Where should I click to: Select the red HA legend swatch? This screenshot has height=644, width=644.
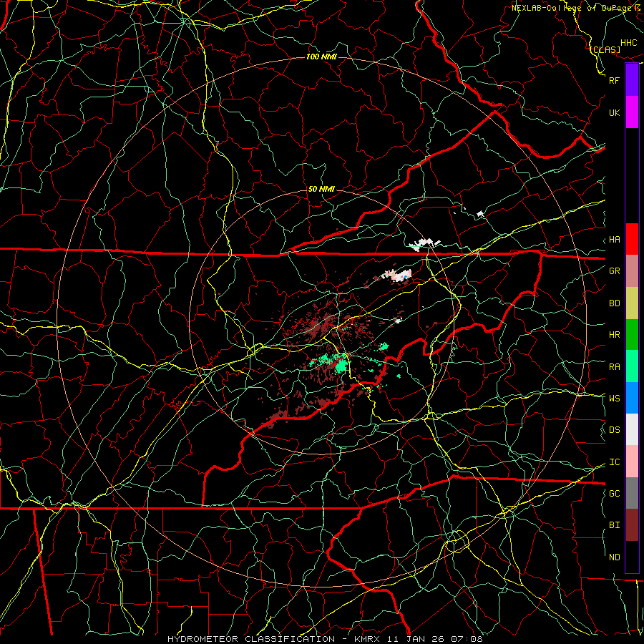pyautogui.click(x=632, y=239)
